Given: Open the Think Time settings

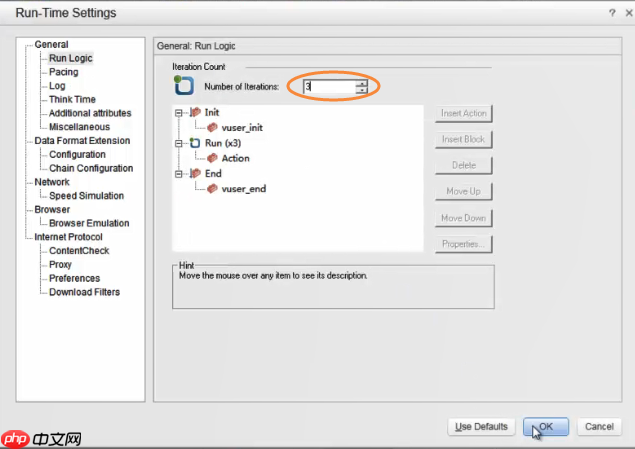Looking at the screenshot, I should (72, 100).
